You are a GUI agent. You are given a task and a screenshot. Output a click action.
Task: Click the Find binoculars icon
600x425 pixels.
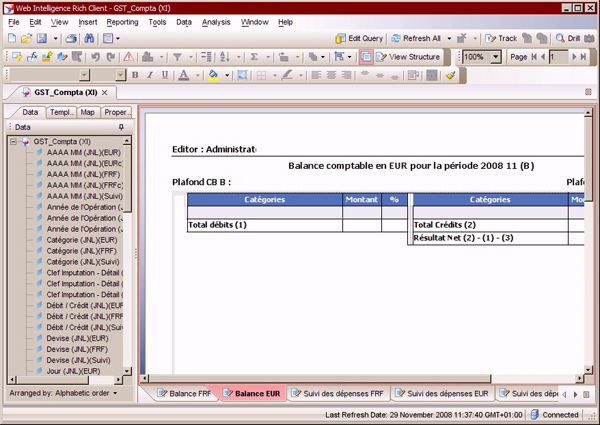tap(88, 38)
